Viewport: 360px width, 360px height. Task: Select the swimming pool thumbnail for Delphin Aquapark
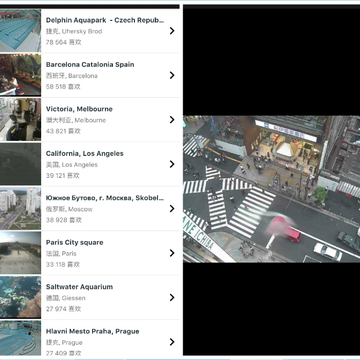point(20,30)
